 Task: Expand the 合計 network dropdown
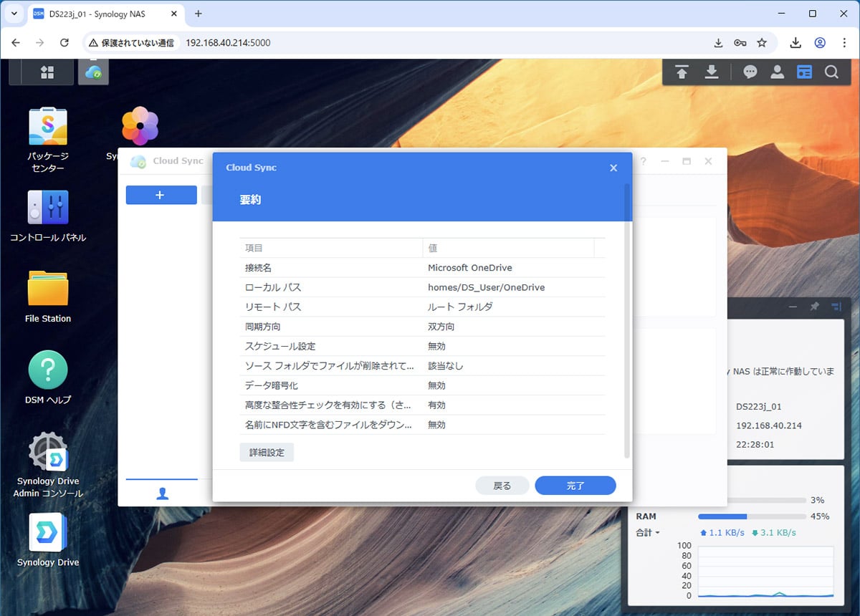click(x=648, y=533)
